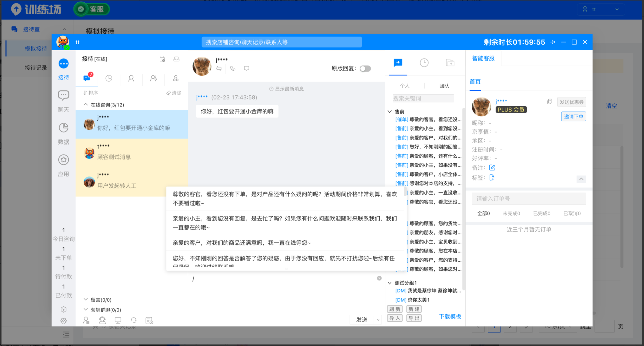Open the 首页 tab in 智能客服
Image resolution: width=644 pixels, height=346 pixels.
(475, 82)
